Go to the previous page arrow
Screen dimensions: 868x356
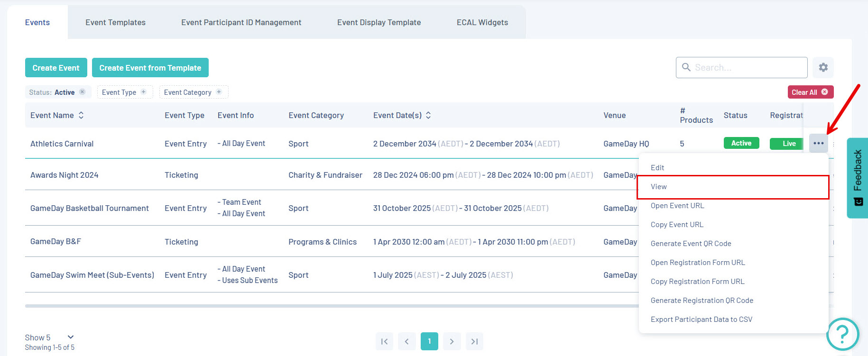pos(407,341)
